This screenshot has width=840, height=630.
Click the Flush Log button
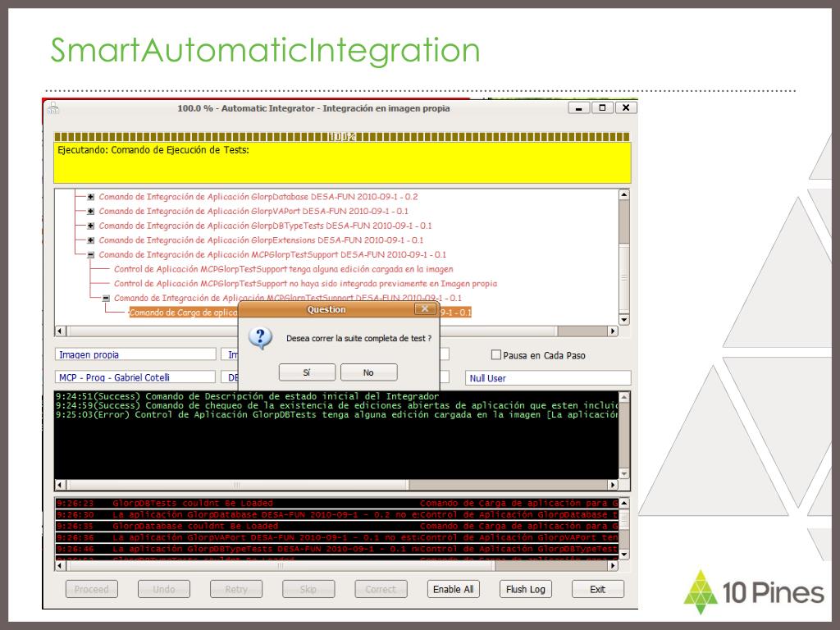[526, 589]
